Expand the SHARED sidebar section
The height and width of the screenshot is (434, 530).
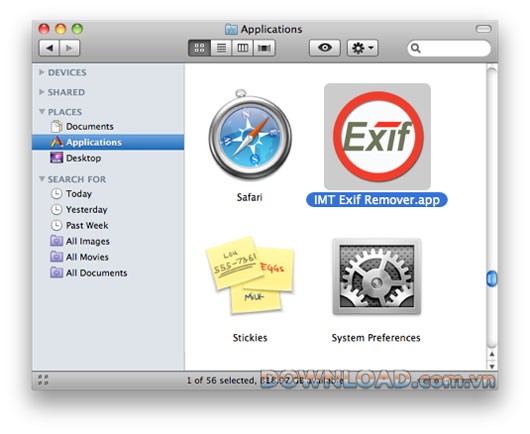42,92
